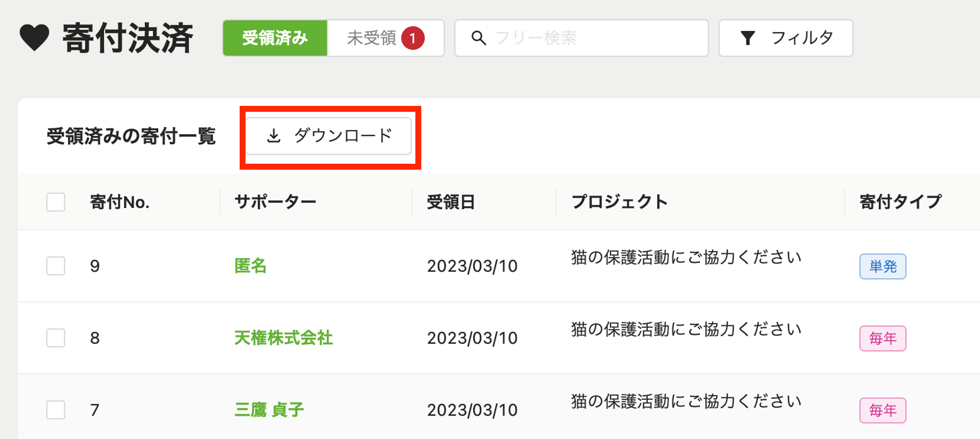This screenshot has width=980, height=439.
Task: Click the 毎年 badge in row 7
Action: [882, 410]
